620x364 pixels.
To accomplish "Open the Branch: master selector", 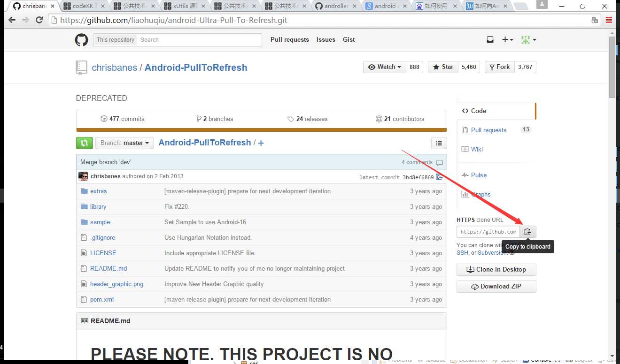I will 124,143.
